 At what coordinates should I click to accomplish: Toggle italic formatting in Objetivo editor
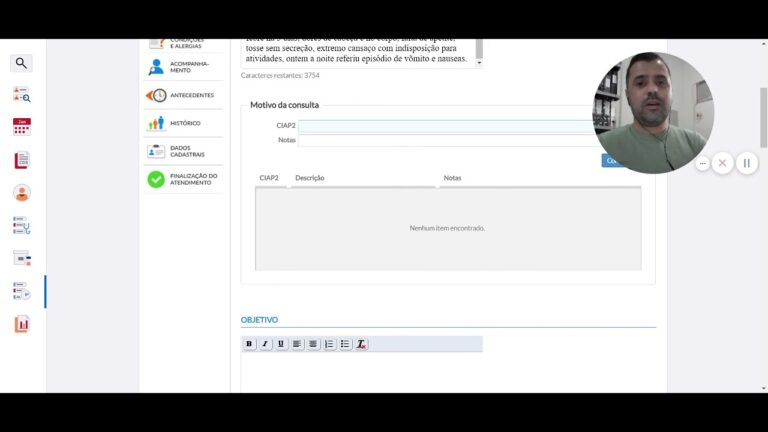coord(265,344)
